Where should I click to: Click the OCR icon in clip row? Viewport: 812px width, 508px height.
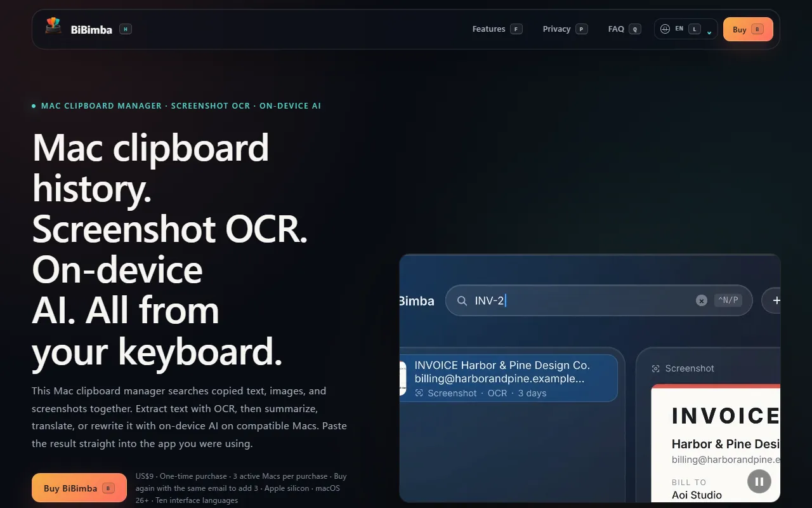(x=419, y=393)
